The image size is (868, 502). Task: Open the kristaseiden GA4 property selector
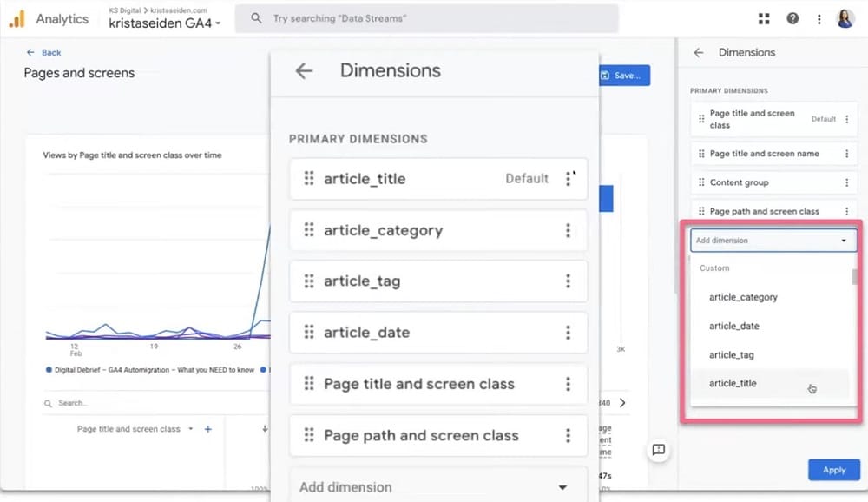(x=164, y=23)
